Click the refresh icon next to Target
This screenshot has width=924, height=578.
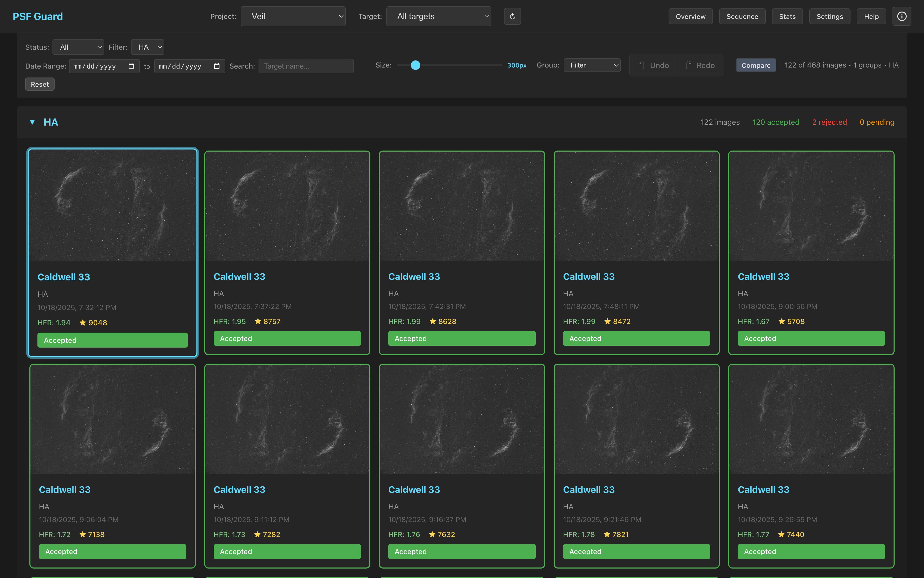[x=512, y=17]
